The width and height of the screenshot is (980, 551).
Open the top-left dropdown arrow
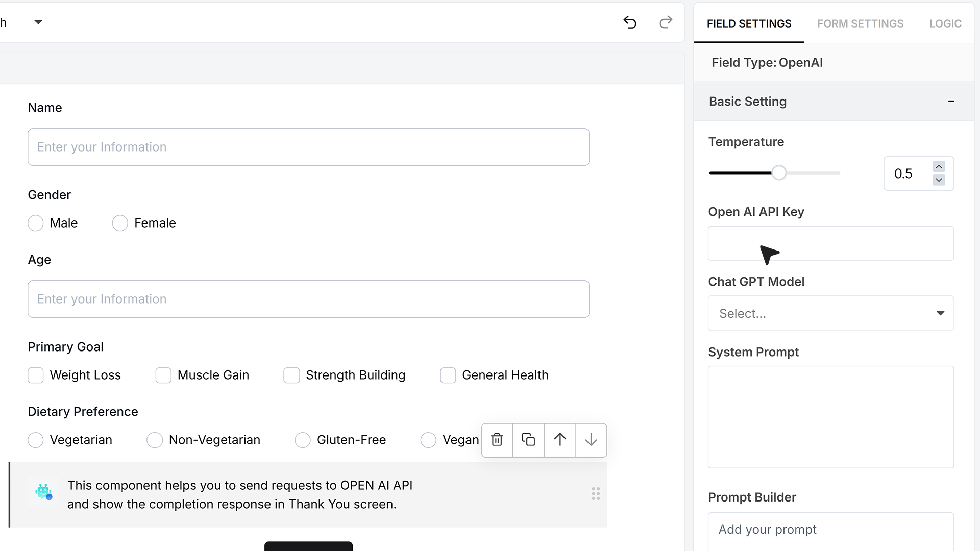[38, 22]
